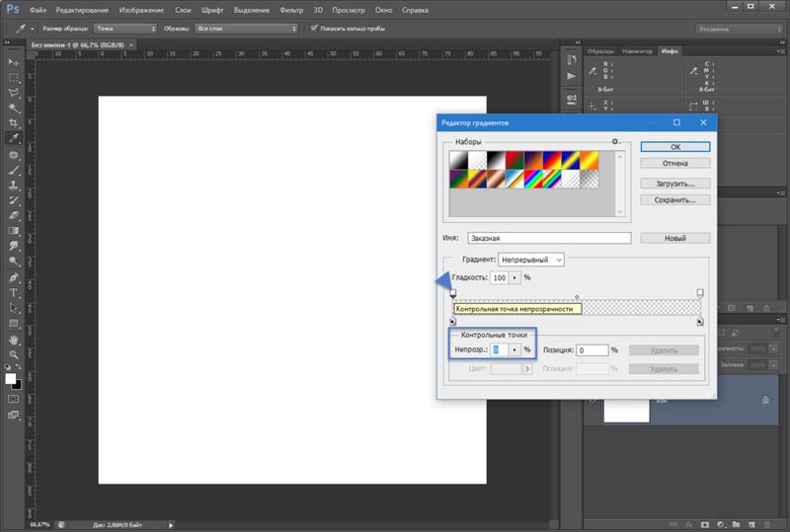Select the Hand tool
The image size is (790, 532).
14,339
